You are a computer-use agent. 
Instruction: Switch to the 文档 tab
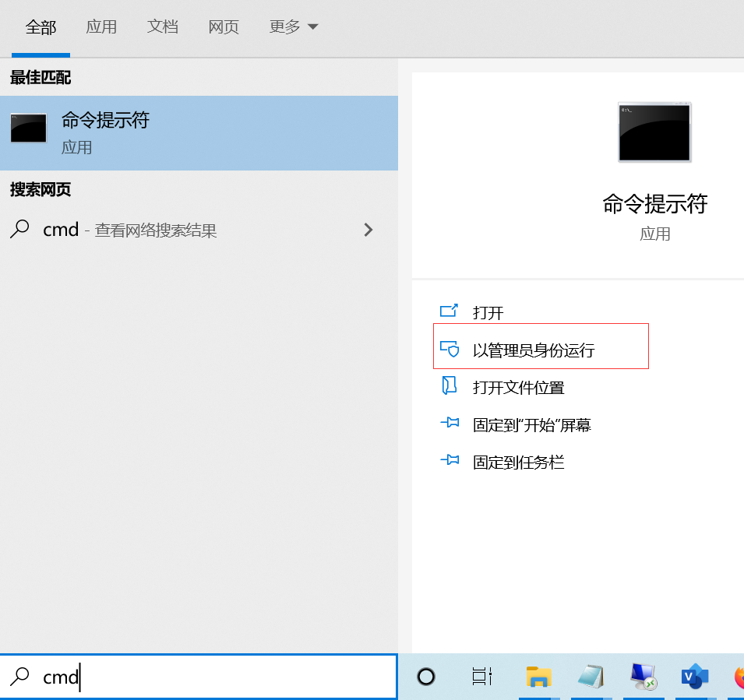163,27
